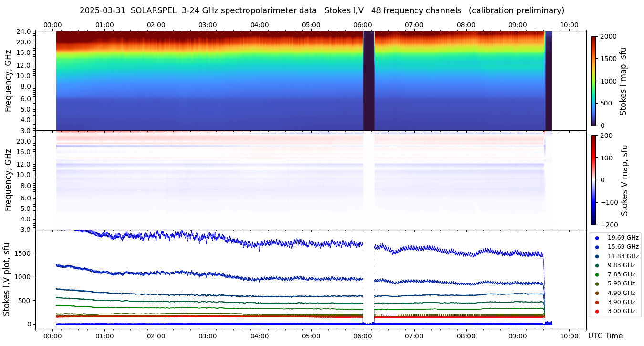The height and width of the screenshot is (346, 644).
Task: Click the 19.69 GHz legend marker dot
Action: point(597,238)
